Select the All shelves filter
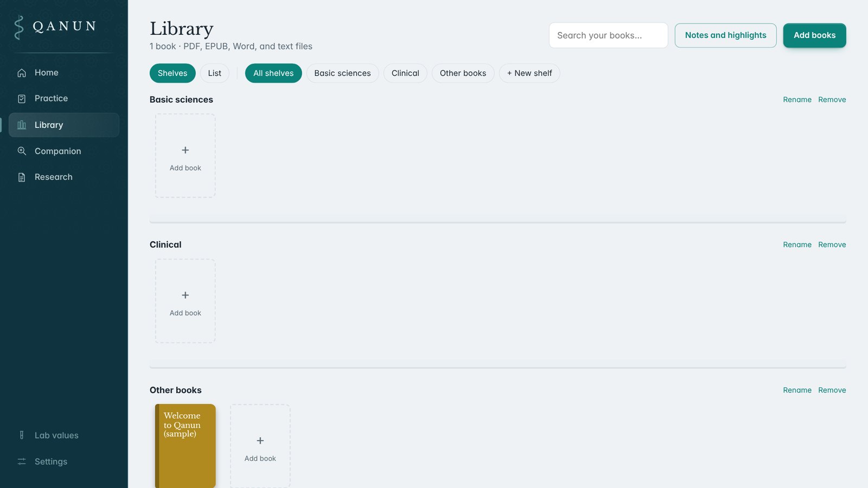The height and width of the screenshot is (488, 868). pyautogui.click(x=273, y=73)
